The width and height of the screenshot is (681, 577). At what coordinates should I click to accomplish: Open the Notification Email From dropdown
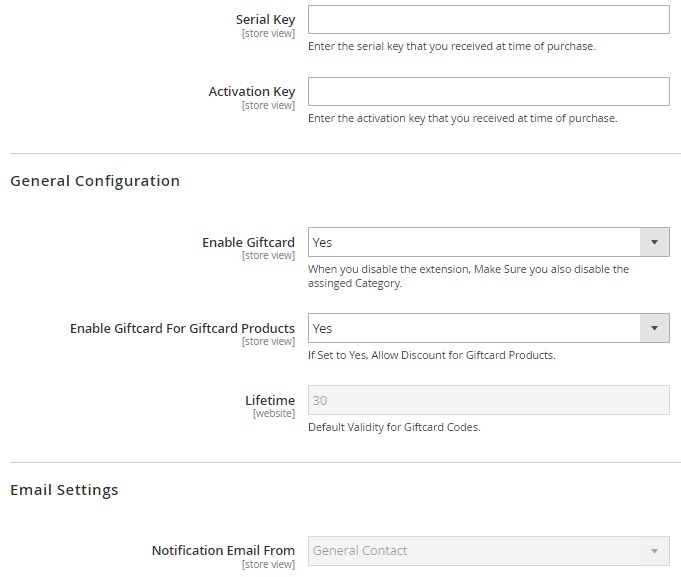point(474,550)
